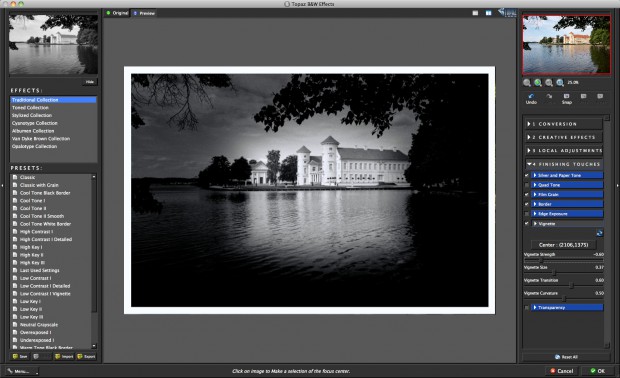The height and width of the screenshot is (378, 620).
Task: Switch to the Preview view tab
Action: coord(144,13)
